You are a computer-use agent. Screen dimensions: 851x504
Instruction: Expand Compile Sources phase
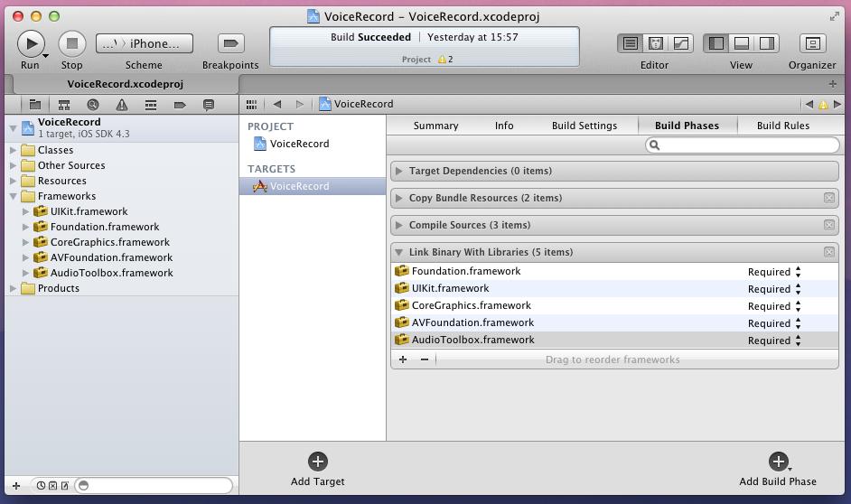[399, 225]
